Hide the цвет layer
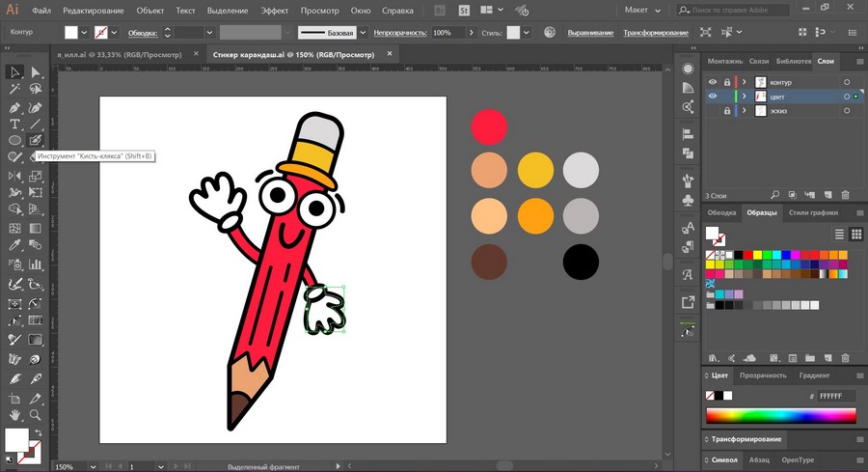The image size is (868, 472). click(x=713, y=97)
